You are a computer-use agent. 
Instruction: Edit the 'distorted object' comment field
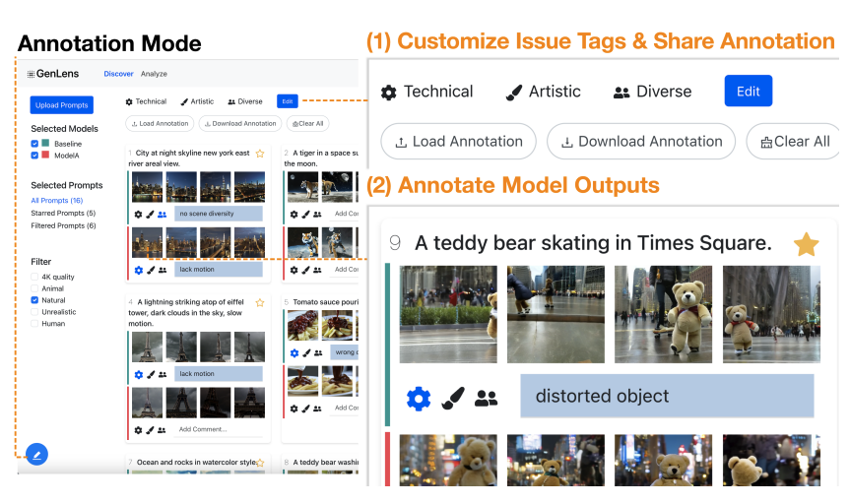click(668, 396)
